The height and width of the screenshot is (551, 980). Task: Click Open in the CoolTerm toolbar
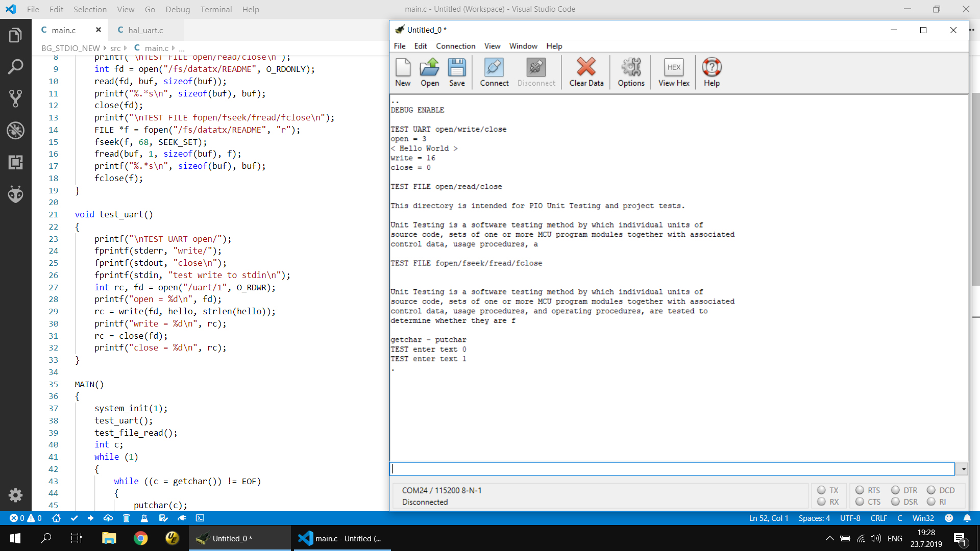click(430, 72)
